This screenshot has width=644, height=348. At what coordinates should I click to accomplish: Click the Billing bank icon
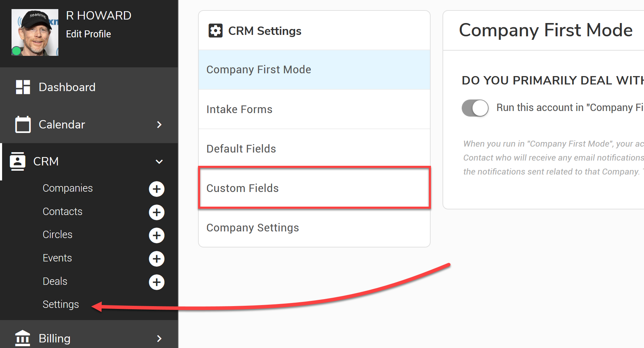coord(22,338)
